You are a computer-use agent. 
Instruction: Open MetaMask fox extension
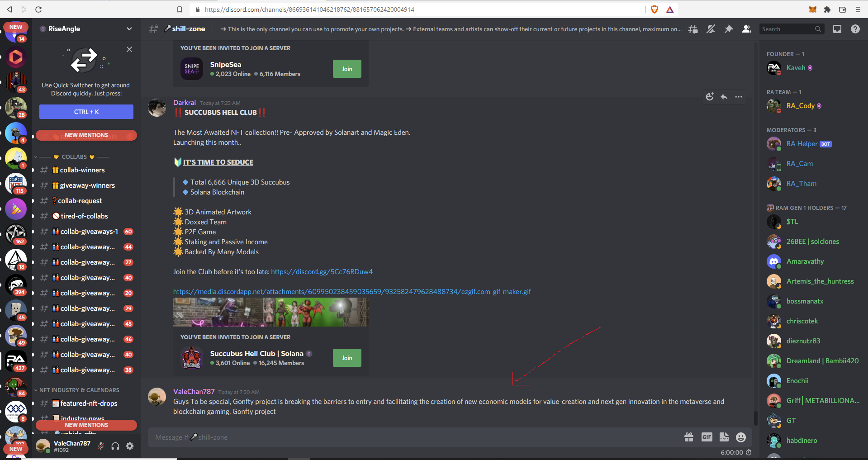pos(813,9)
